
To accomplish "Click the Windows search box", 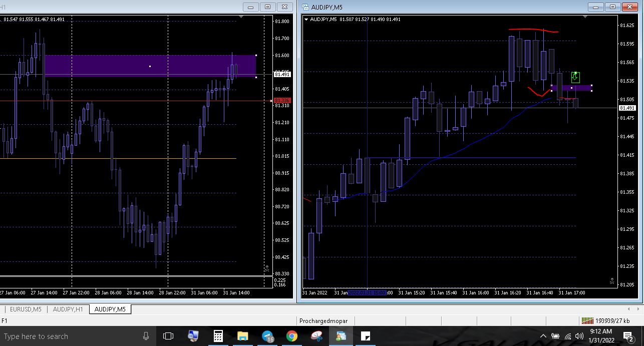I will tap(78, 336).
